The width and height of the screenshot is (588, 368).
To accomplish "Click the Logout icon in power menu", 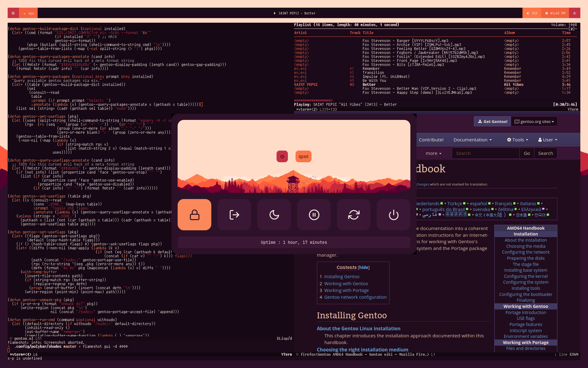I will coord(234,215).
